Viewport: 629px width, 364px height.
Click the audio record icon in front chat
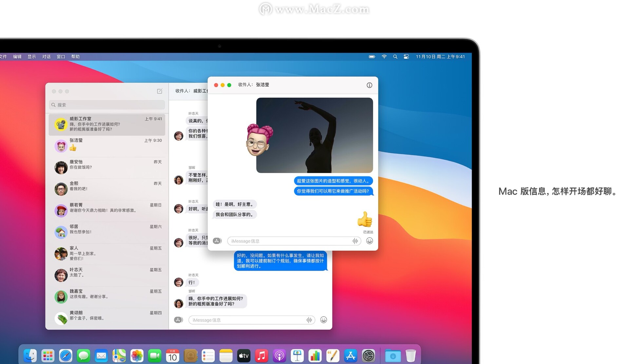355,241
